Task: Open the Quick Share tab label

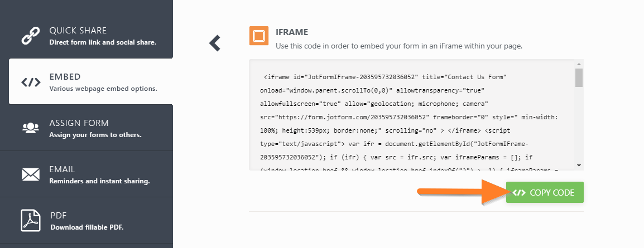Action: point(78,31)
